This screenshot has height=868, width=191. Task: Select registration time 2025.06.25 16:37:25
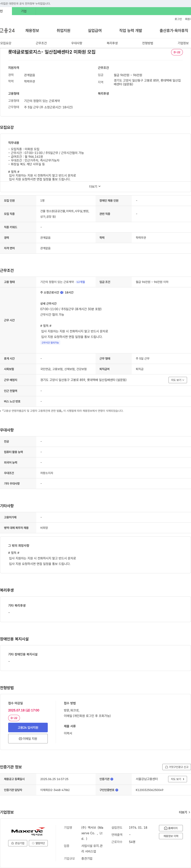(55, 779)
